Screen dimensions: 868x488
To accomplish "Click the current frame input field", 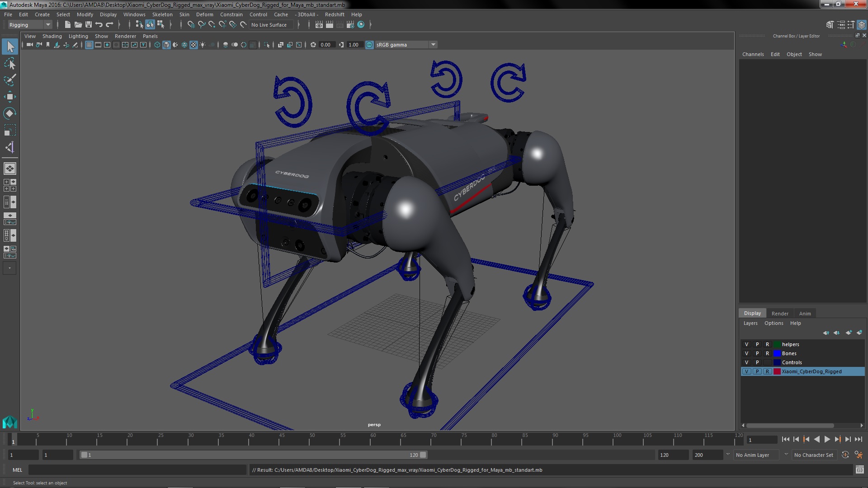I will (x=762, y=440).
